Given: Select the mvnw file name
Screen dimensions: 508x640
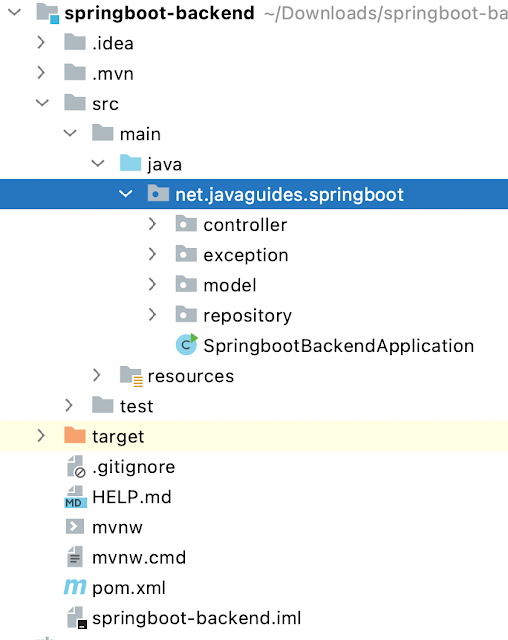Looking at the screenshot, I should tap(118, 528).
